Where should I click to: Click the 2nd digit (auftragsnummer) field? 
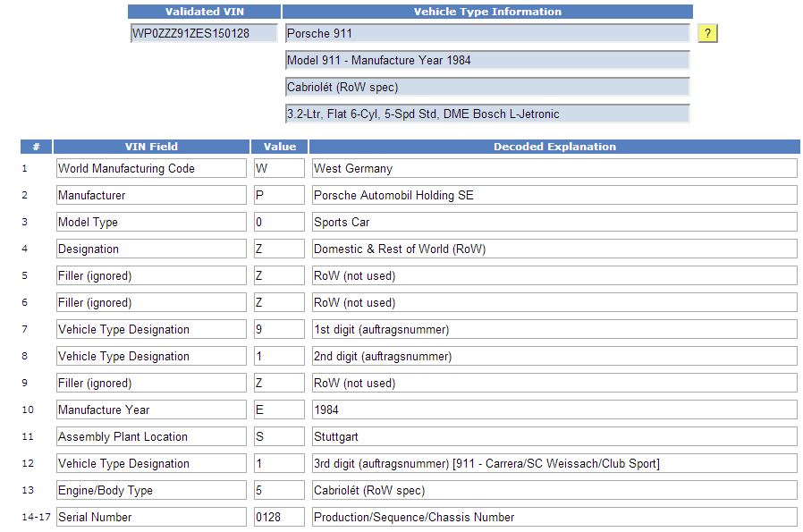pyautogui.click(x=554, y=356)
